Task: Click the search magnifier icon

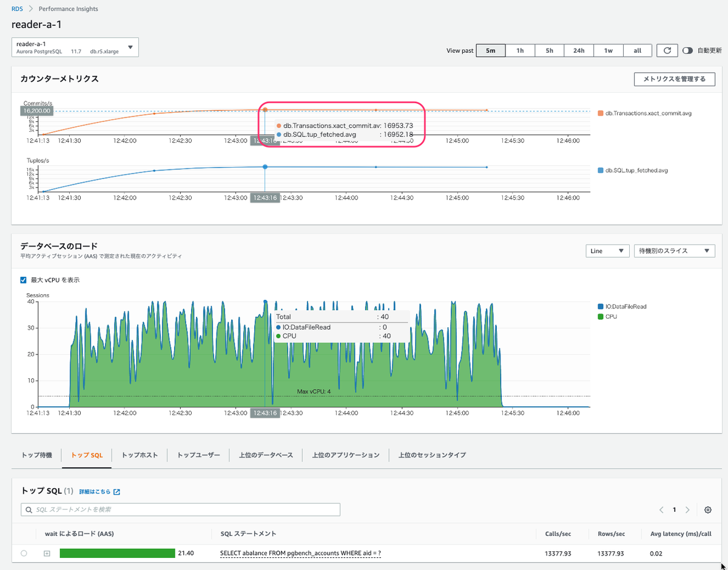Action: 29,509
